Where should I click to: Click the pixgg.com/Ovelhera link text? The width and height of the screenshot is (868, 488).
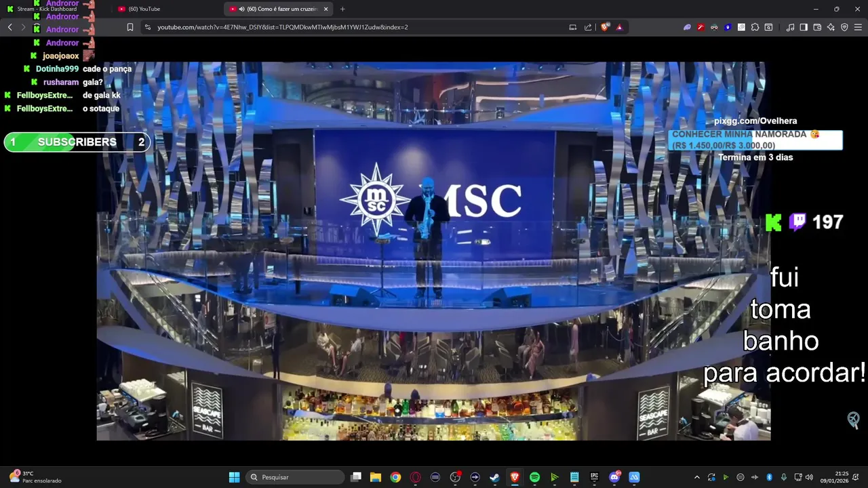pos(755,121)
